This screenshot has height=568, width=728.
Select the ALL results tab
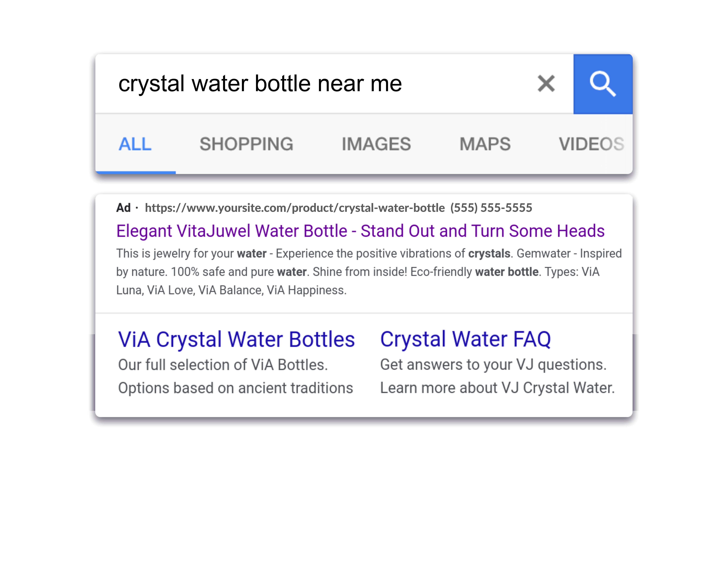click(135, 144)
